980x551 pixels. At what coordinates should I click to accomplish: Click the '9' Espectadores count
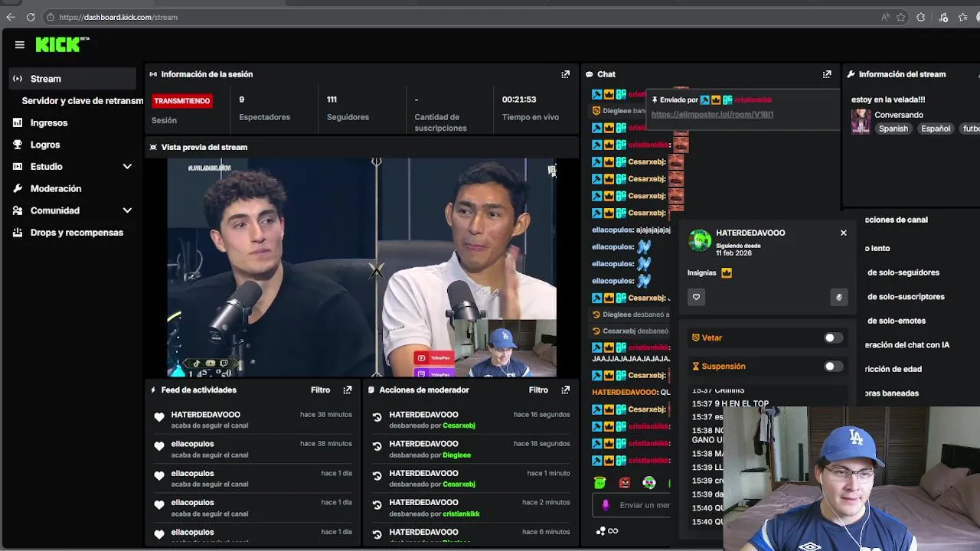pos(242,99)
